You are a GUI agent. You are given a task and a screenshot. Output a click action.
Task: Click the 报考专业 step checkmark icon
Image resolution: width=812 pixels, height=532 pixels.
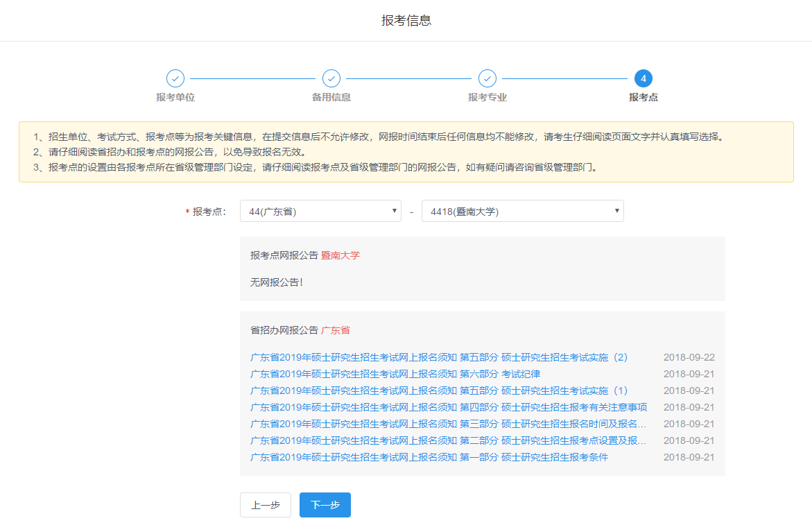(487, 78)
